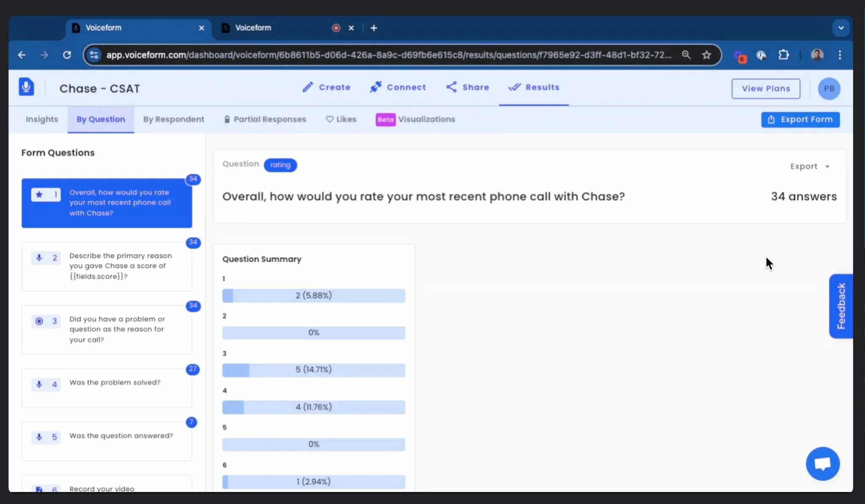865x504 pixels.
Task: Switch to the By Respondent tab
Action: 174,119
